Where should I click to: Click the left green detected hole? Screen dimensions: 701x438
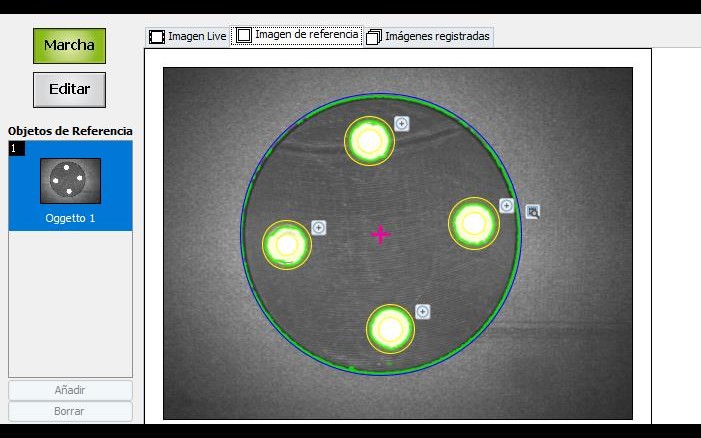(x=287, y=244)
